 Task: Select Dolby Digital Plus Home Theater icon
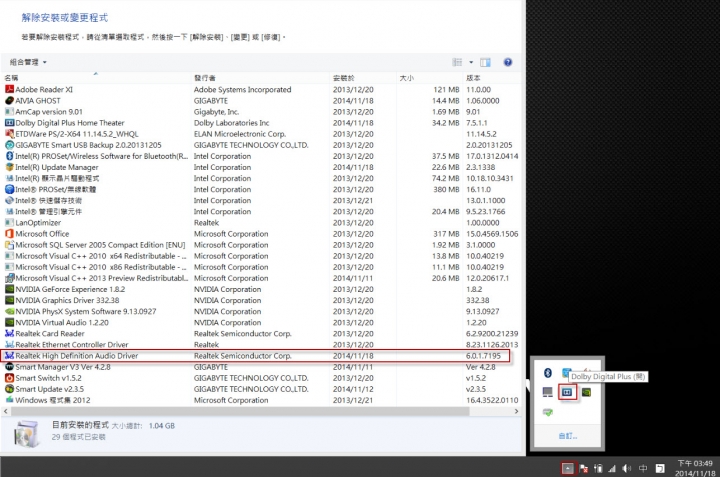pyautogui.click(x=9, y=123)
